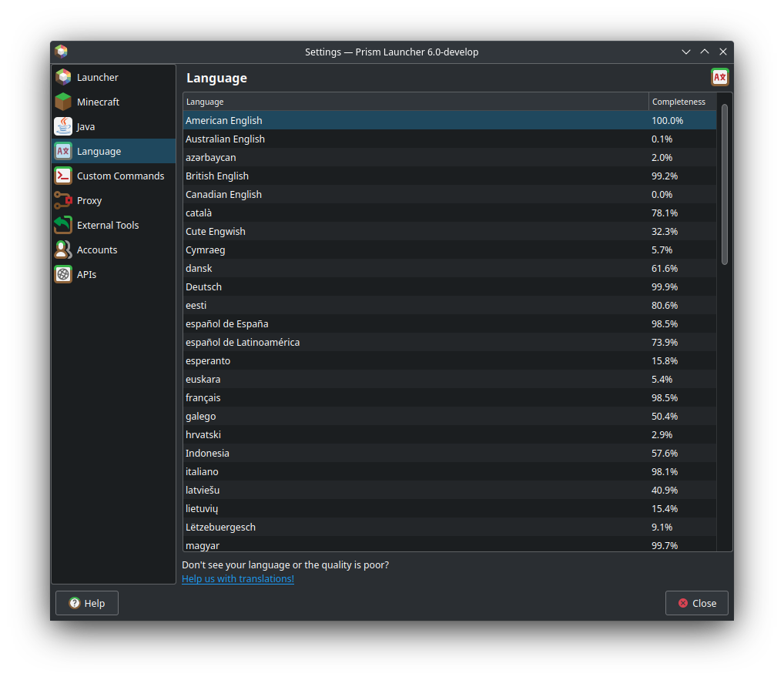Image resolution: width=784 pixels, height=680 pixels.
Task: Click the Language sidebar icon
Action: (63, 151)
